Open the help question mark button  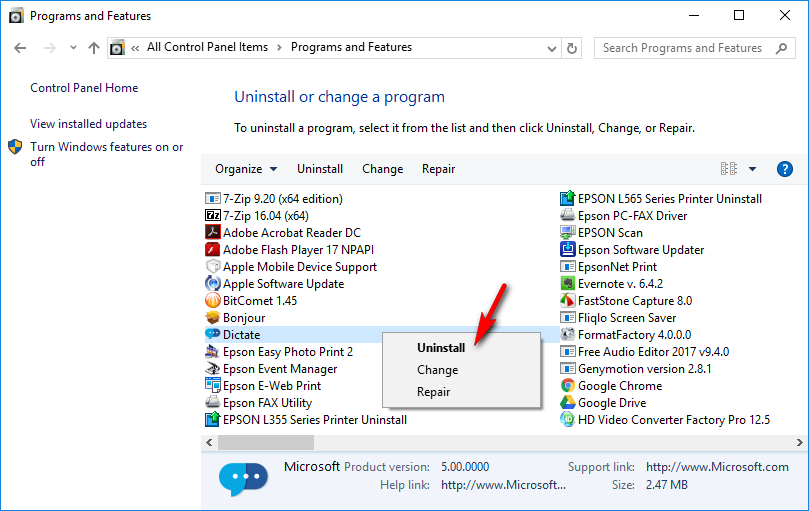(x=784, y=169)
